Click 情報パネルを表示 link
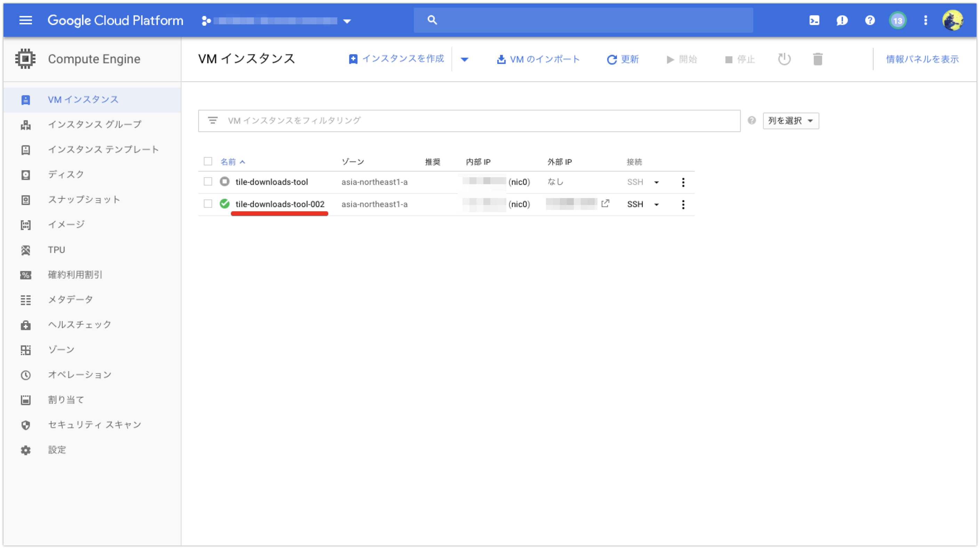980x549 pixels. pyautogui.click(x=922, y=59)
